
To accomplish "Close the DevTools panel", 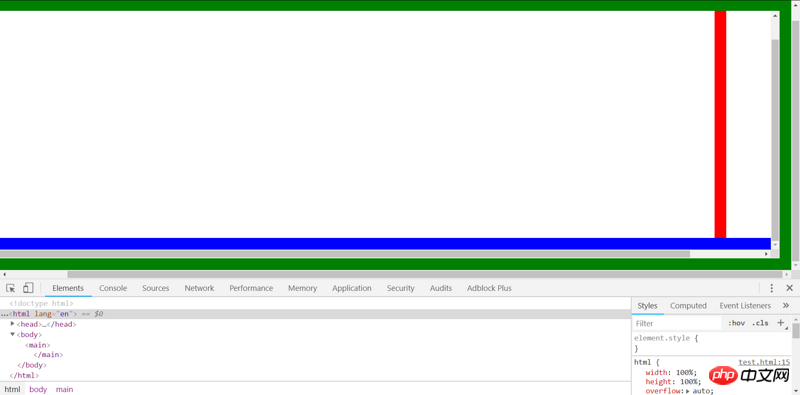I will 789,288.
